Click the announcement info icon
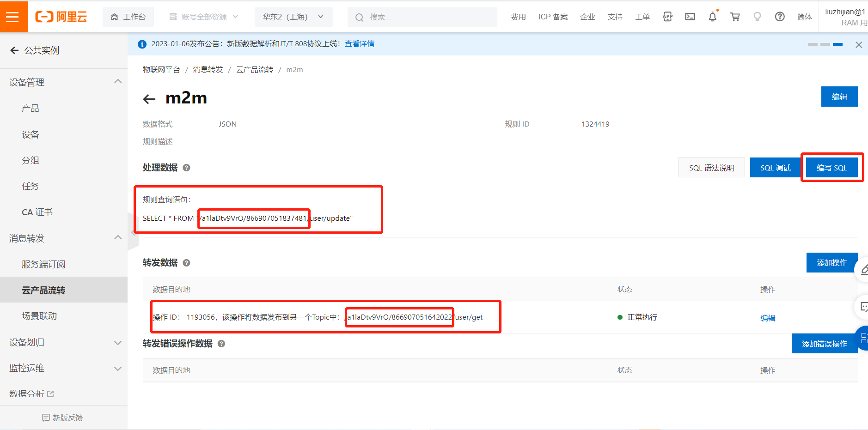This screenshot has height=430, width=868. (x=142, y=44)
